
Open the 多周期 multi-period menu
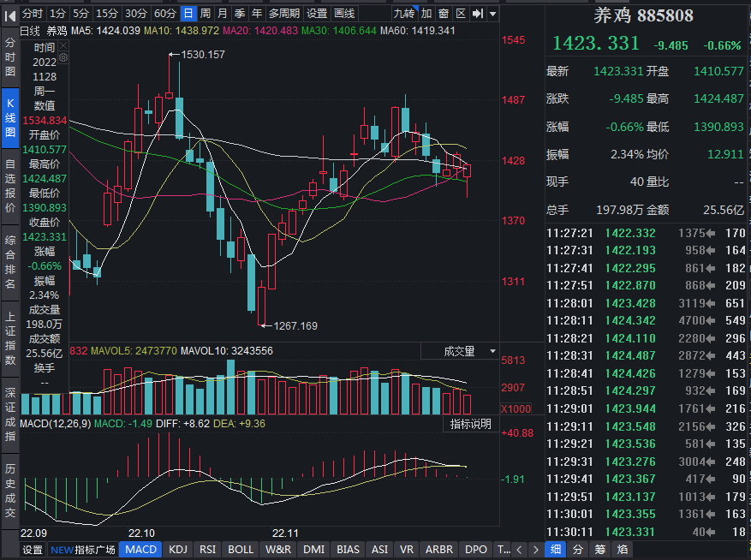click(x=283, y=14)
